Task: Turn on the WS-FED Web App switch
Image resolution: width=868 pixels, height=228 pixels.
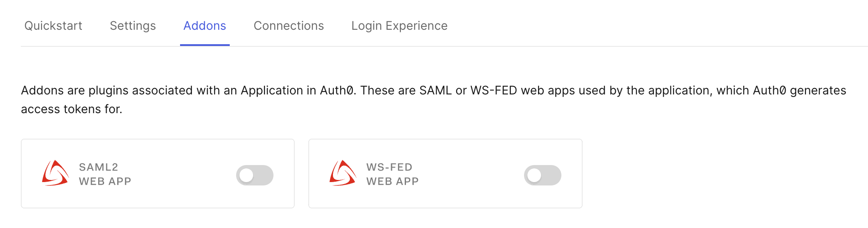Action: pos(542,175)
